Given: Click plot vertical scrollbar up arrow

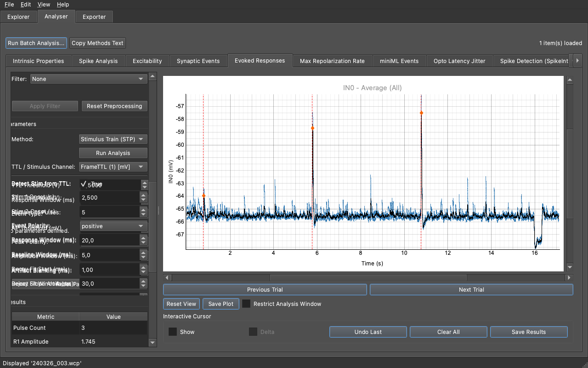Looking at the screenshot, I should click(570, 80).
